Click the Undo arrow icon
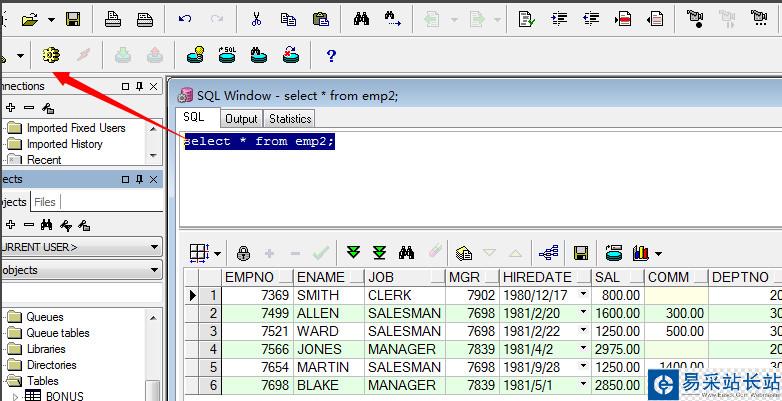The image size is (782, 401). [x=185, y=19]
